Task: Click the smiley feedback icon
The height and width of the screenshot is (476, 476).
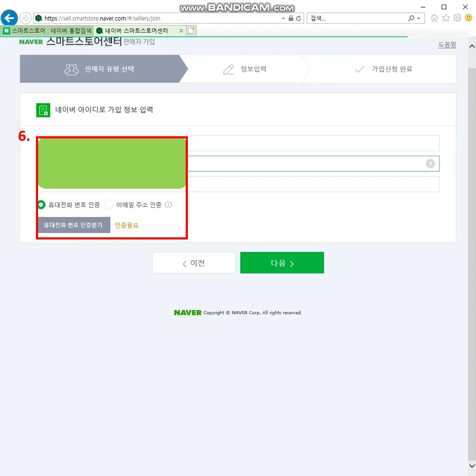Action: [468, 18]
